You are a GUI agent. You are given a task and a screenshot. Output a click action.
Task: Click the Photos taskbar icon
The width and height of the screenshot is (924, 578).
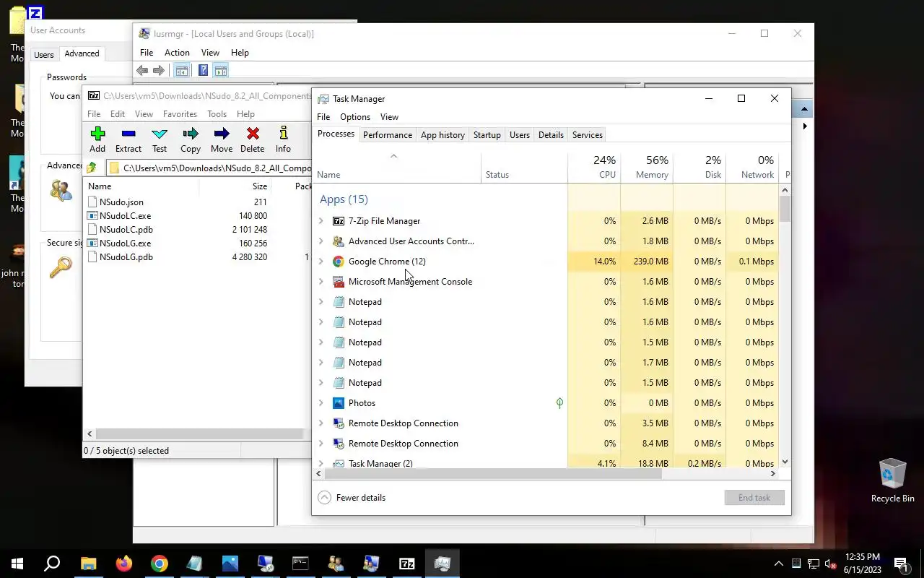pyautogui.click(x=230, y=564)
